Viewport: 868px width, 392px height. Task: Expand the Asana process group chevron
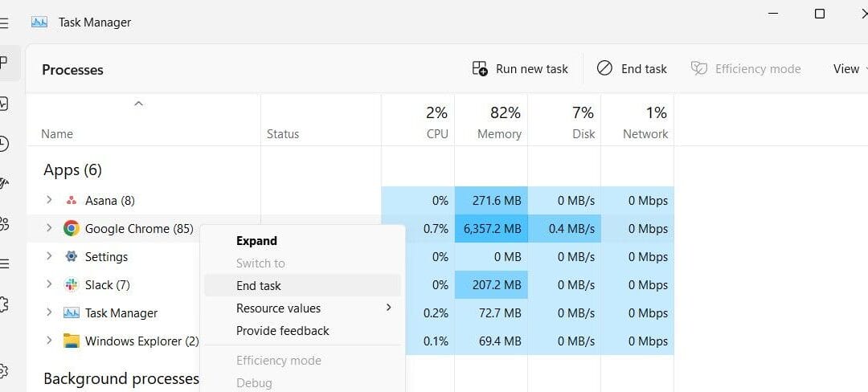click(x=49, y=200)
